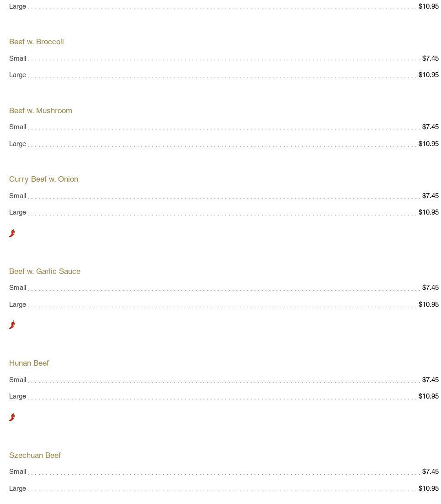Screen dimensions: 441x504
Task: Choose Large size for Beef w. Broccoli
Action: pyautogui.click(x=18, y=75)
